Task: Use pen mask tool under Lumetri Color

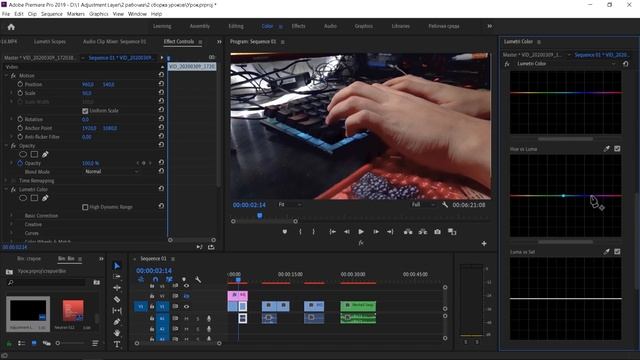Action: 45,198
